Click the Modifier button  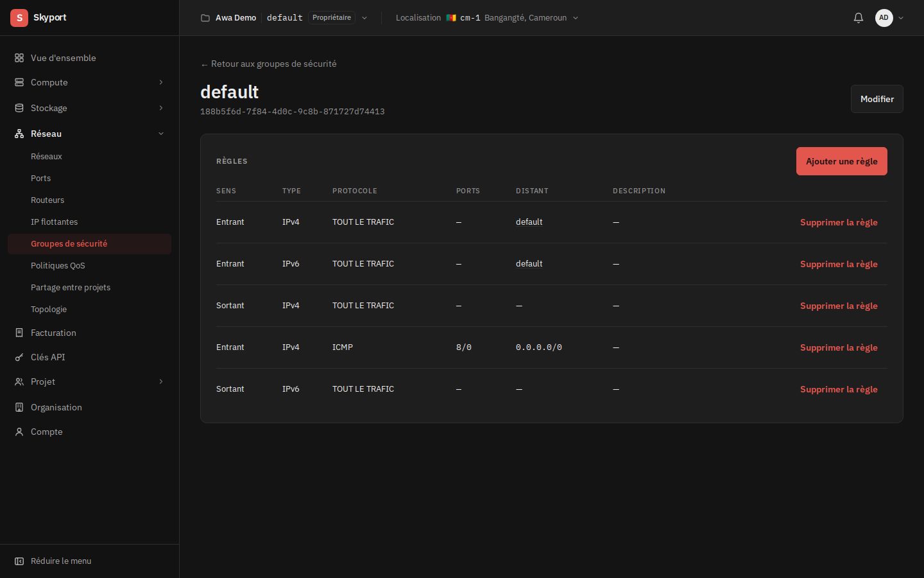pyautogui.click(x=877, y=99)
